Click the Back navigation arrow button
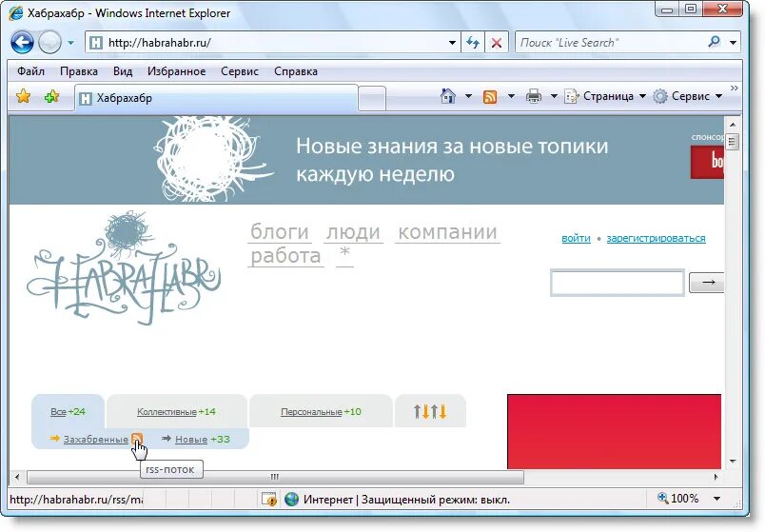 click(x=23, y=43)
